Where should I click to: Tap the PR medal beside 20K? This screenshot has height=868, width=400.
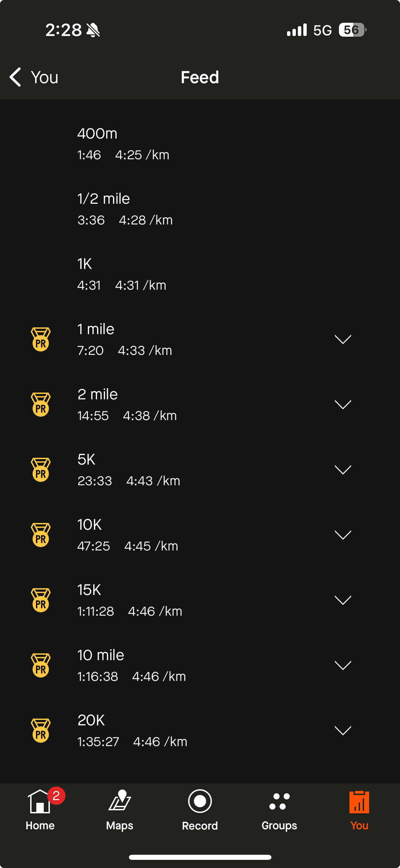click(41, 730)
